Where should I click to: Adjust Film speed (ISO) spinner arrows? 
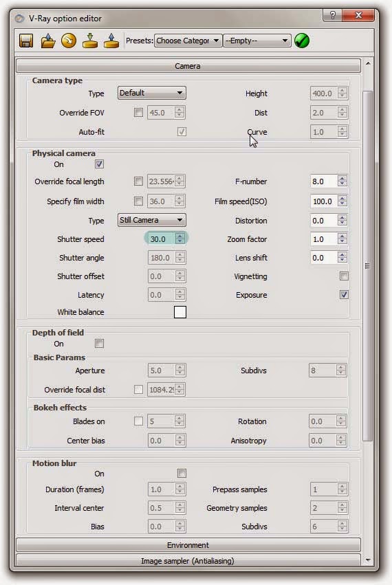click(x=342, y=201)
